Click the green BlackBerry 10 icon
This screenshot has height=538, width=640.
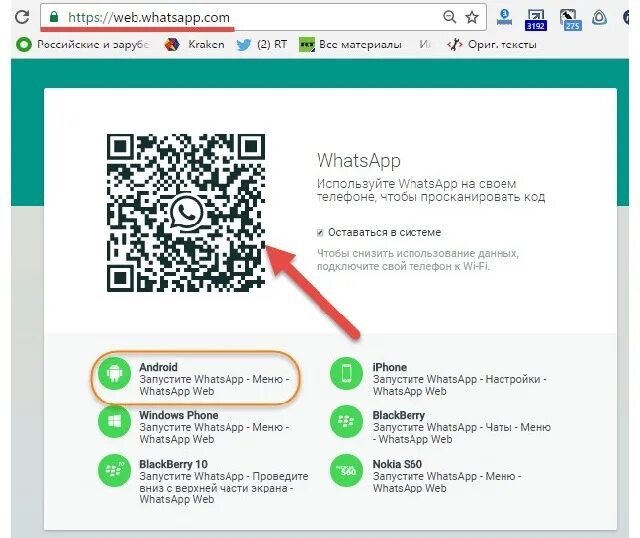(x=115, y=470)
